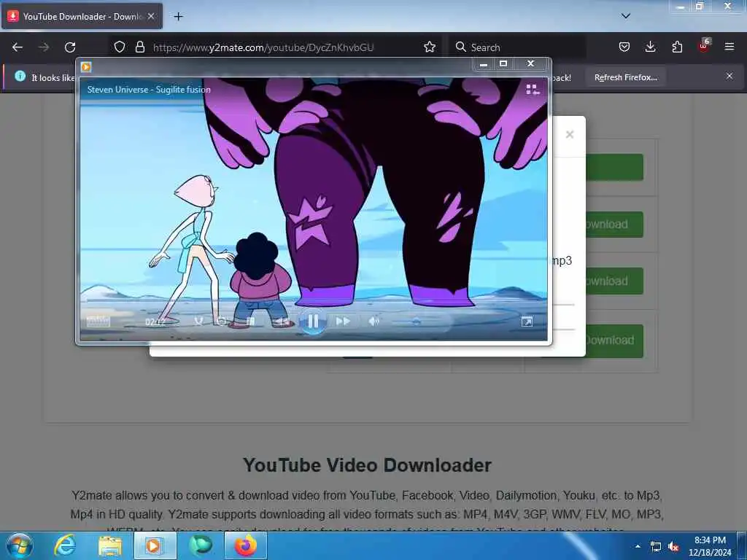
Task: Close the y2mate download popup dialog
Action: pyautogui.click(x=569, y=134)
